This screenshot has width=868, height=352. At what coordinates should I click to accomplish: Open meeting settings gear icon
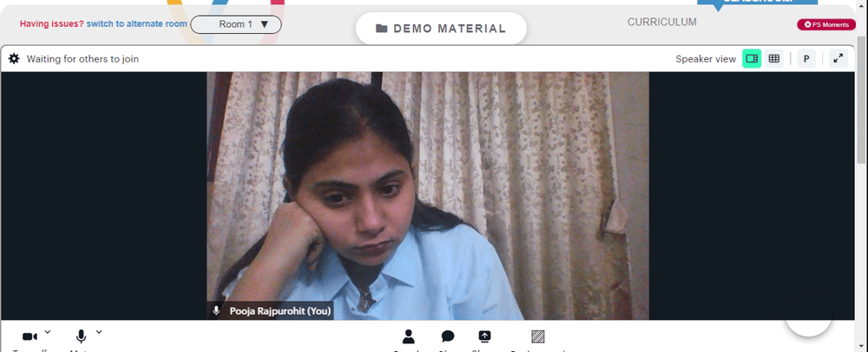14,59
